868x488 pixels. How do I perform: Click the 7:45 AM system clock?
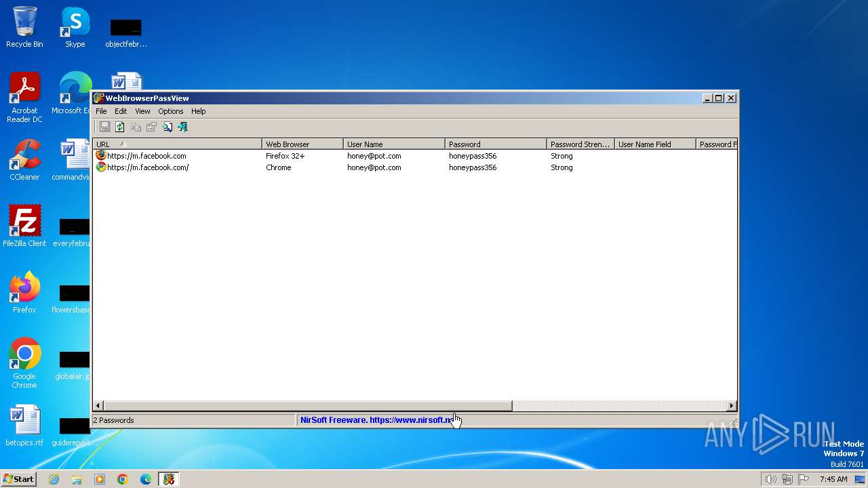(x=833, y=479)
